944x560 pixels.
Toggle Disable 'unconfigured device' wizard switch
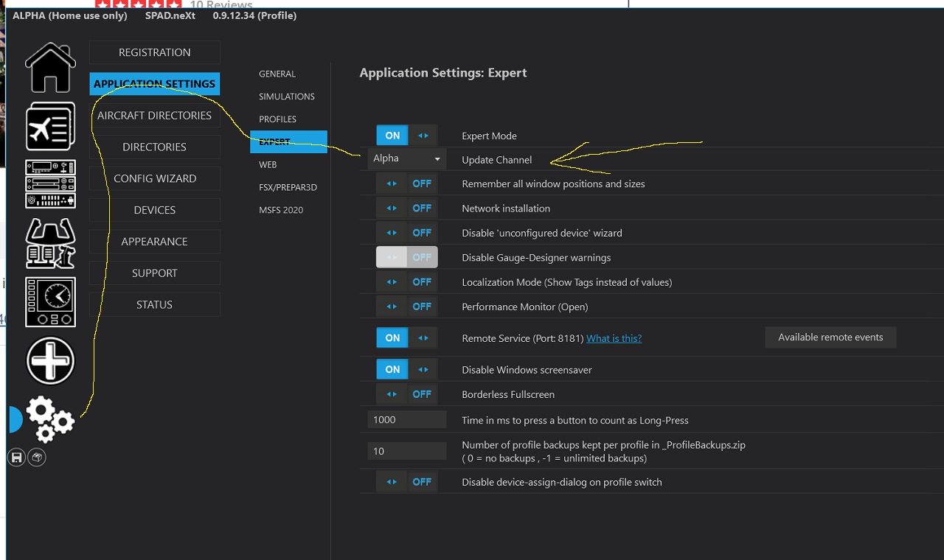pyautogui.click(x=406, y=233)
